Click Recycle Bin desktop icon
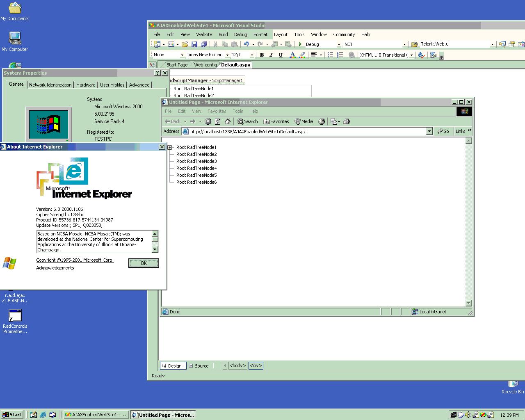 [x=513, y=387]
